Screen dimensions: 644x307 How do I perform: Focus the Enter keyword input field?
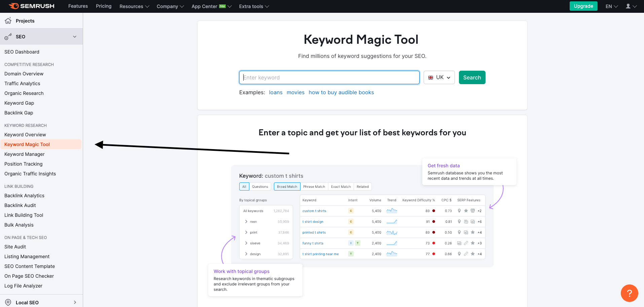tap(329, 77)
